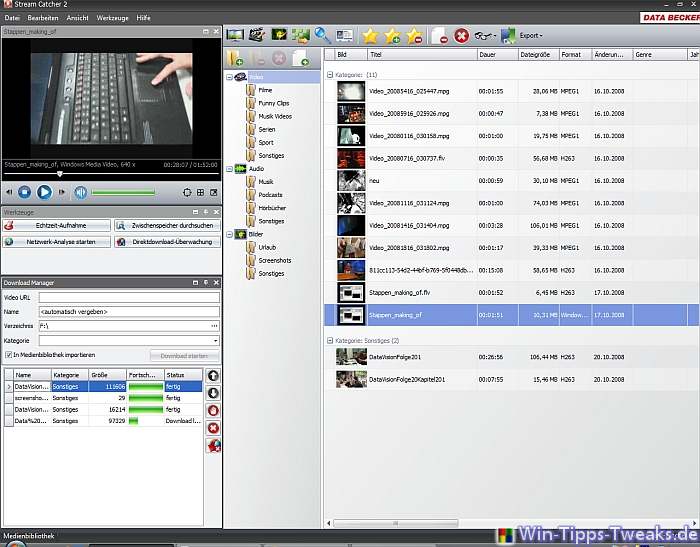Viewport: 700px width, 547px height.
Task: Open the Kategorie combo box
Action: click(x=129, y=341)
